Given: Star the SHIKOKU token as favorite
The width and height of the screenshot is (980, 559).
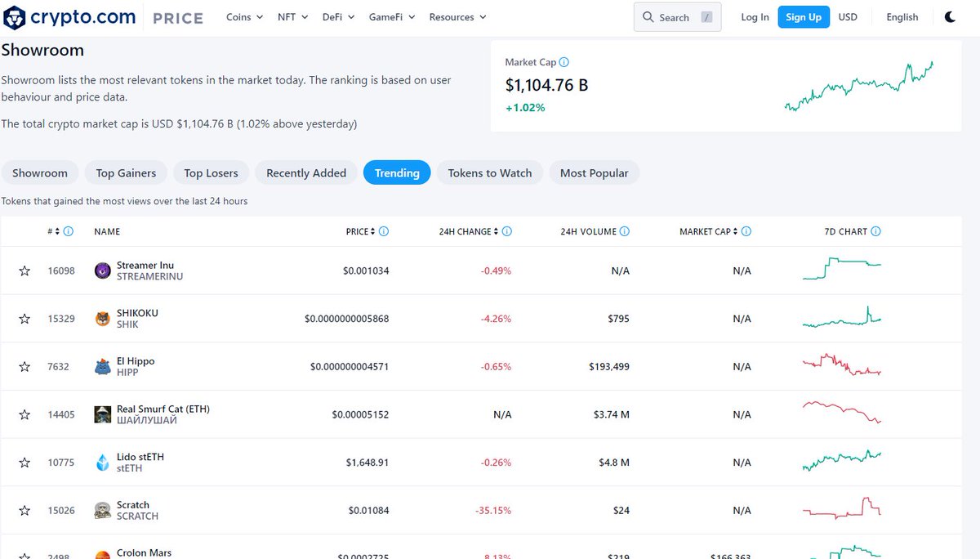Looking at the screenshot, I should click(24, 318).
